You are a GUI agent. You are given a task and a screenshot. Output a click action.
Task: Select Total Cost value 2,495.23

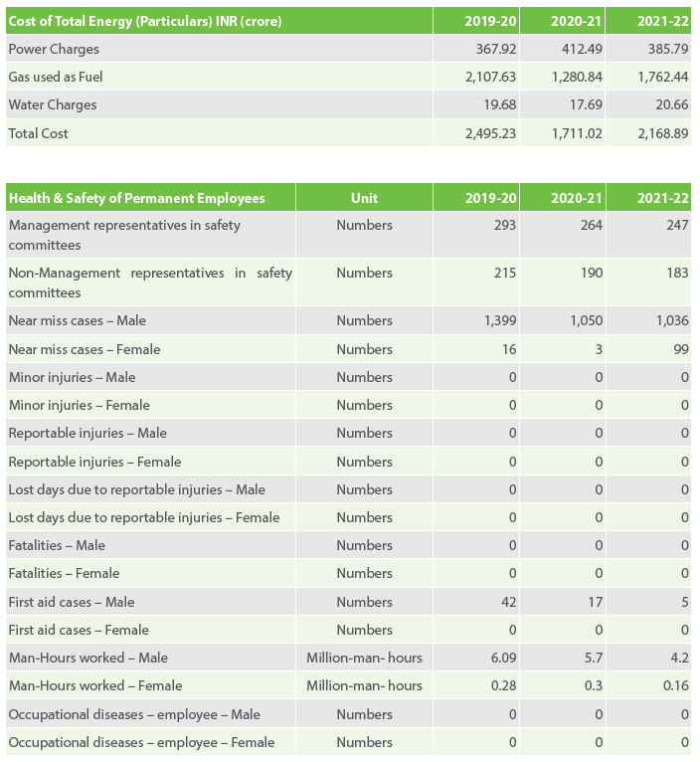tap(490, 133)
